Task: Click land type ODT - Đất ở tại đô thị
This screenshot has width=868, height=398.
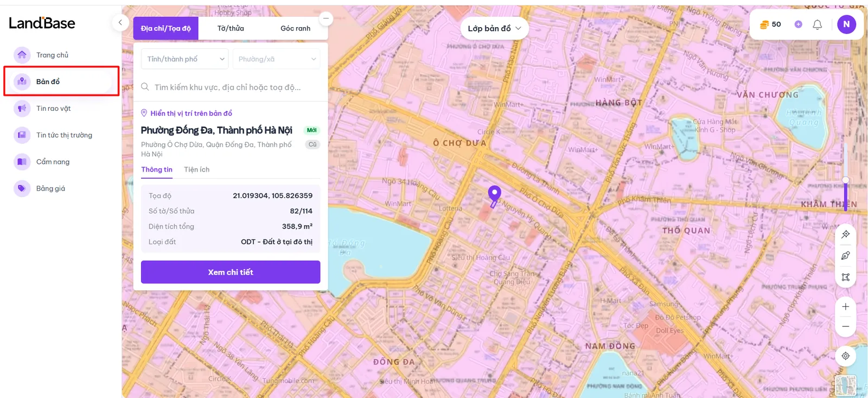Action: pos(277,242)
